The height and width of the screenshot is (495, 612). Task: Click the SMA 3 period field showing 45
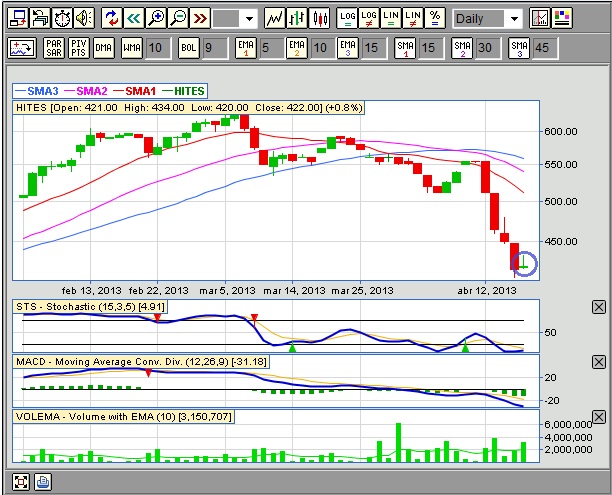pos(545,48)
